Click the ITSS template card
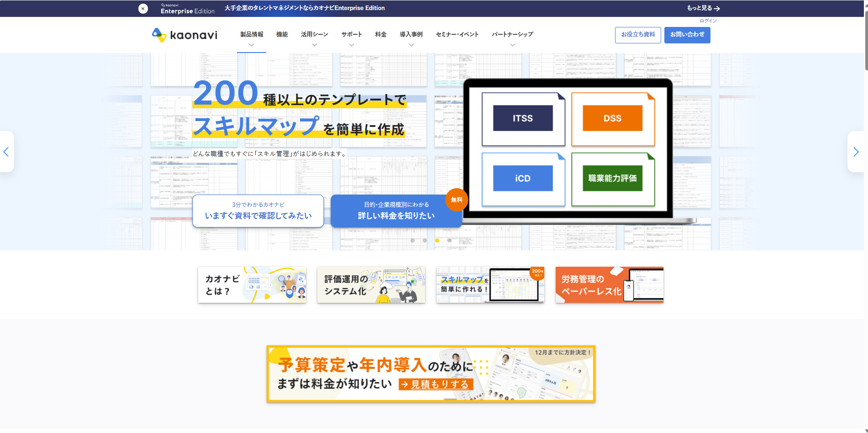Viewport: 868px width, 433px height. [x=523, y=119]
